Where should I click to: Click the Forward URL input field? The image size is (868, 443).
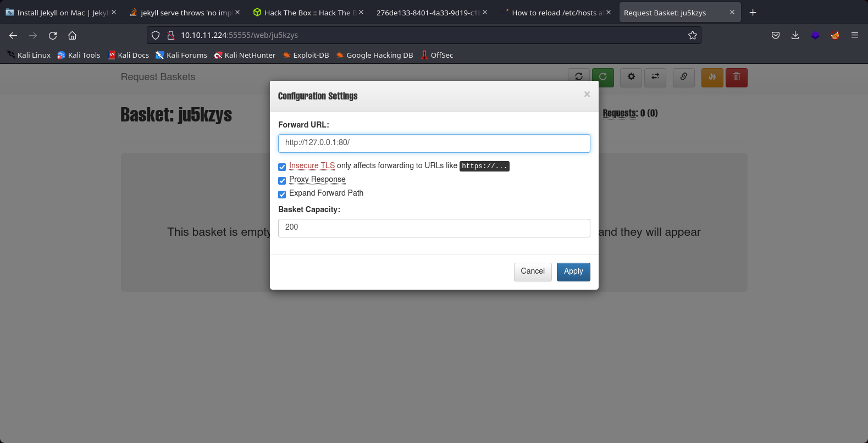click(x=434, y=143)
